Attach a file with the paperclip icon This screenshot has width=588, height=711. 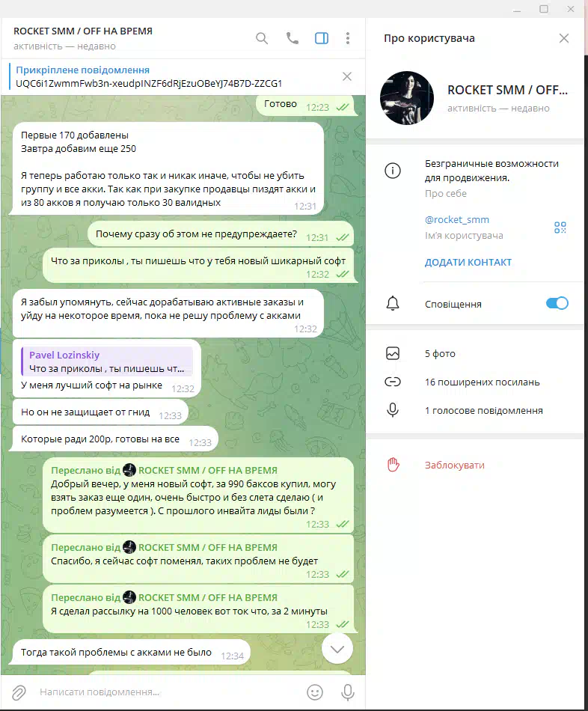(x=19, y=692)
